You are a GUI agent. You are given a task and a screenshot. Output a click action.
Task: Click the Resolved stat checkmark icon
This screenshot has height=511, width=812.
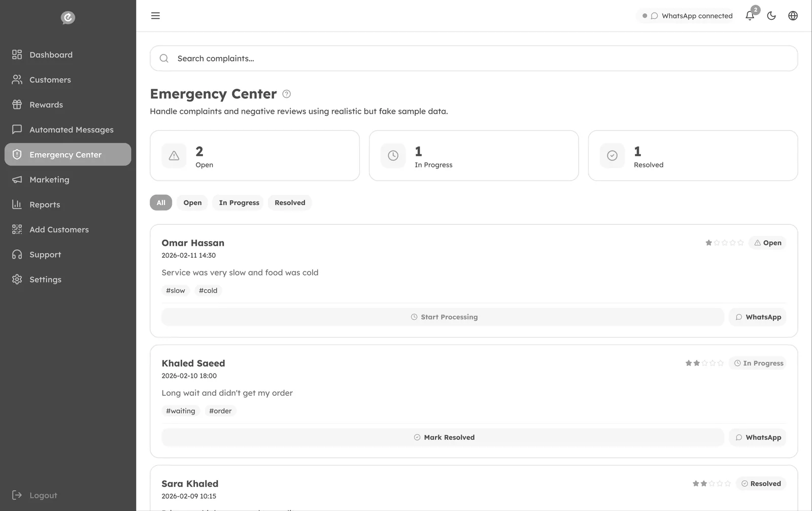pyautogui.click(x=613, y=156)
